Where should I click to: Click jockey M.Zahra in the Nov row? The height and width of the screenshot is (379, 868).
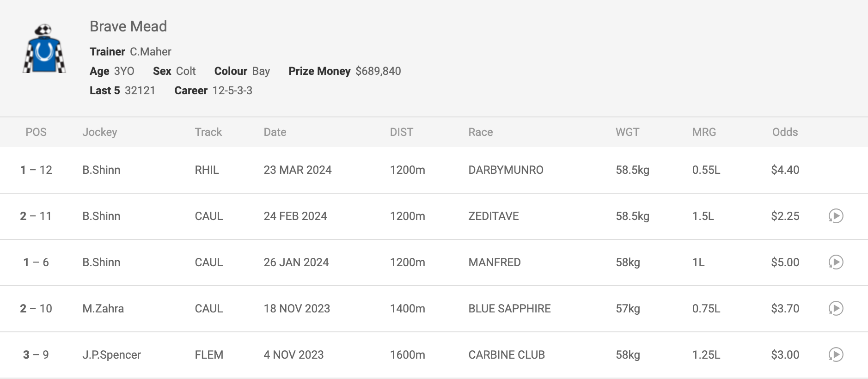coord(103,308)
